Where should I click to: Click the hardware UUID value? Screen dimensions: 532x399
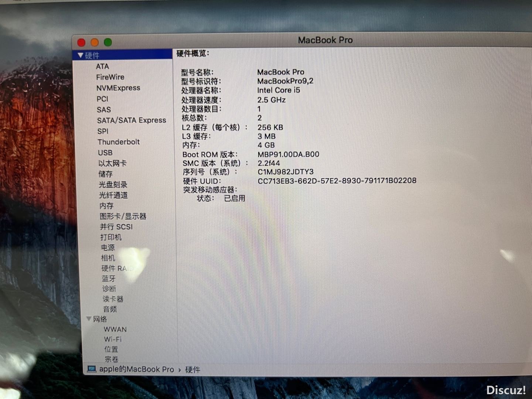pyautogui.click(x=337, y=181)
